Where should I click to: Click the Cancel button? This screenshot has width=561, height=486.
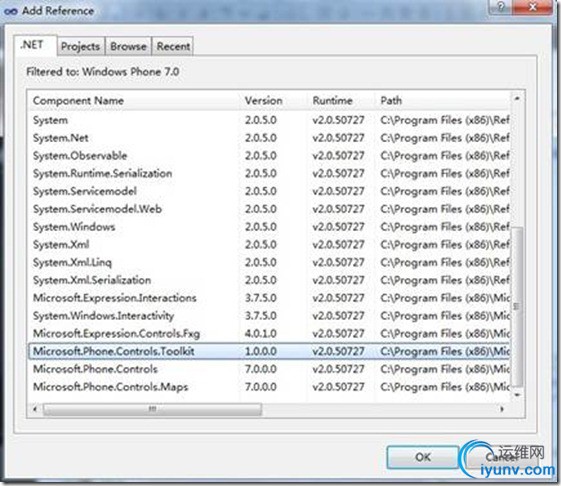[x=501, y=457]
